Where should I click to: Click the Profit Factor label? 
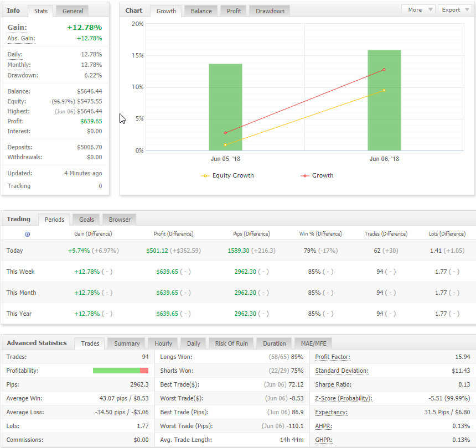coord(333,357)
